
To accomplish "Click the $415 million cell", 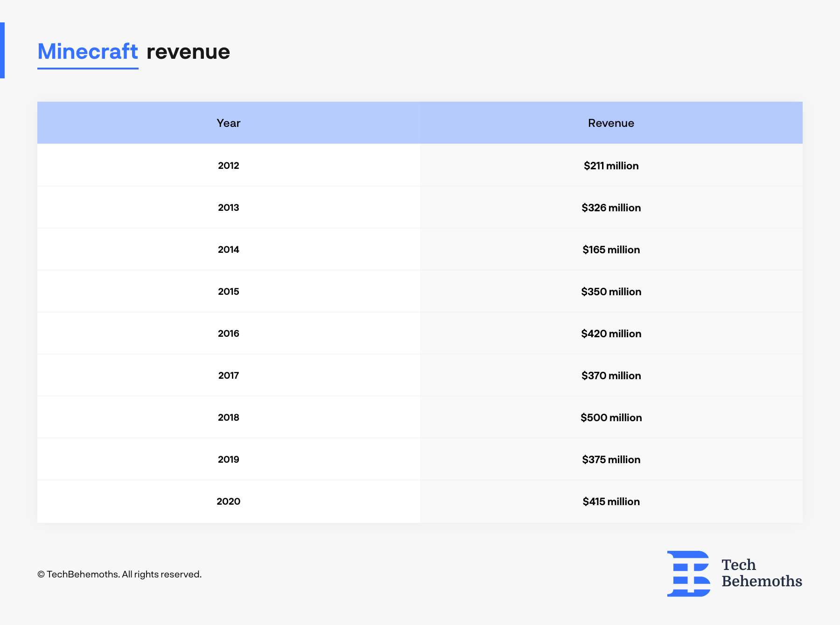I will coord(611,501).
